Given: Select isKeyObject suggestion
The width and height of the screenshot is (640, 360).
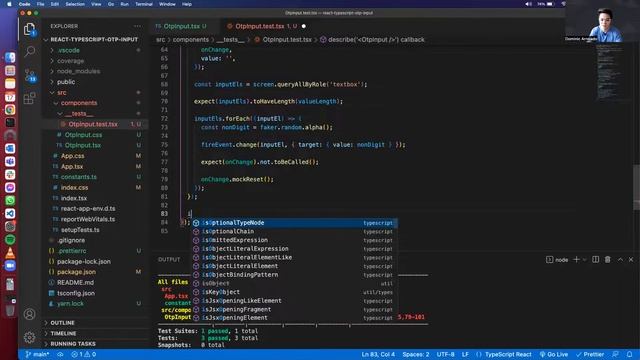Looking at the screenshot, I should click(294, 292).
